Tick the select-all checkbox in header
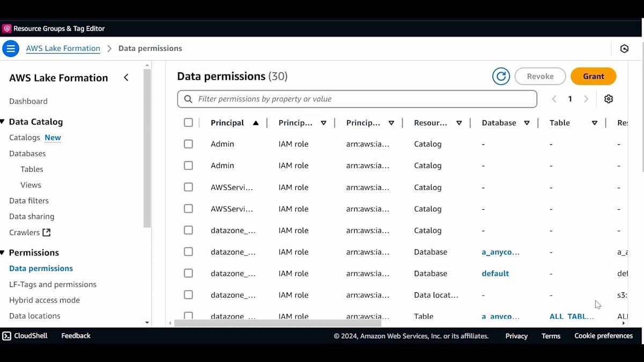This screenshot has height=362, width=644. pyautogui.click(x=188, y=123)
